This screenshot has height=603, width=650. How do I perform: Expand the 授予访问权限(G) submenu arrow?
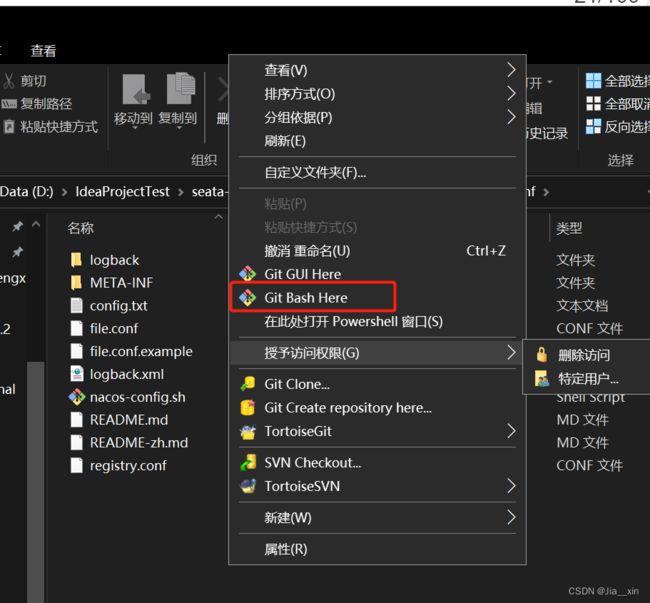click(x=511, y=353)
